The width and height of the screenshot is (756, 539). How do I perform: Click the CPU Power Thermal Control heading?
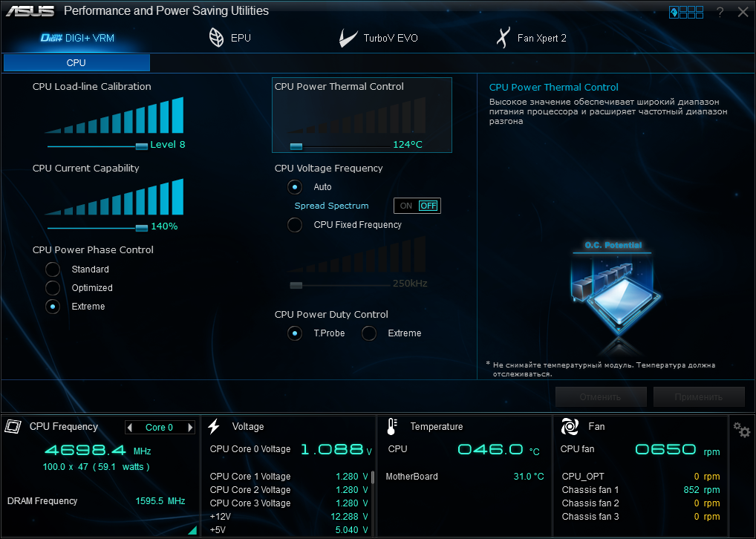pyautogui.click(x=339, y=87)
